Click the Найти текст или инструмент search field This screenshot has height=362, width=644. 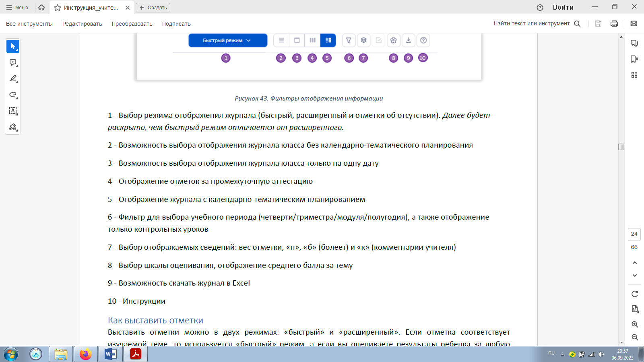(532, 24)
